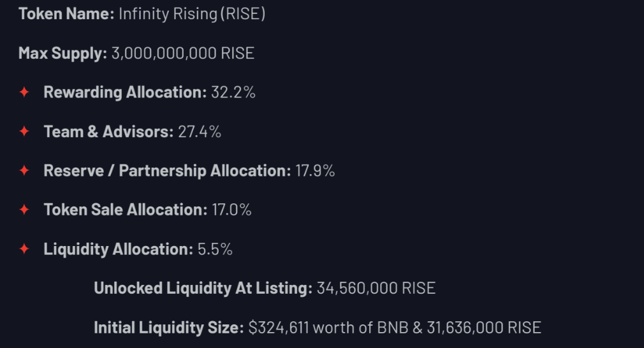The width and height of the screenshot is (644, 348).
Task: Click the star bullet beside Reserve / Partnership Allocation
Action: coord(24,171)
